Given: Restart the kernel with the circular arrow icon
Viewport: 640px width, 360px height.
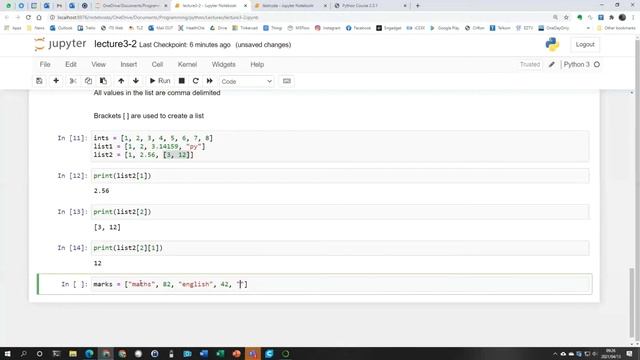Looking at the screenshot, I should 196,81.
